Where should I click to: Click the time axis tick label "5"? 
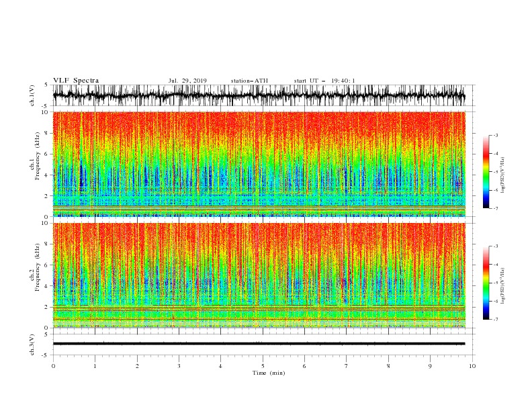pyautogui.click(x=263, y=366)
